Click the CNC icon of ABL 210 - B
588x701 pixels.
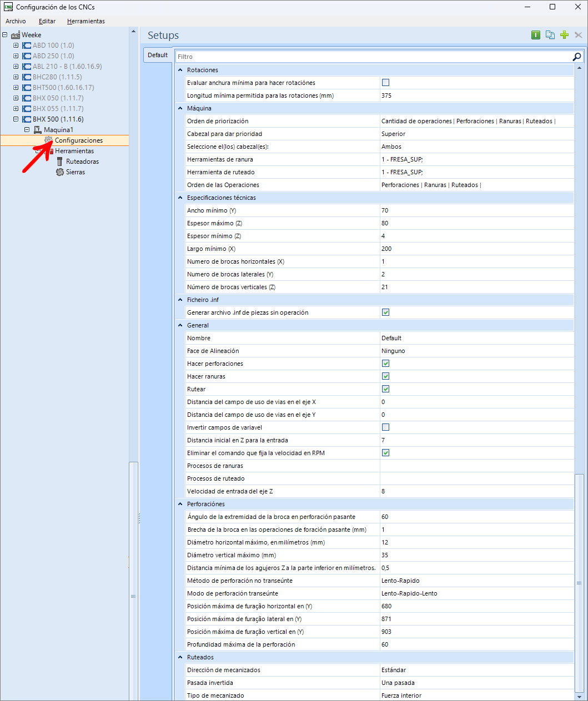coord(27,67)
